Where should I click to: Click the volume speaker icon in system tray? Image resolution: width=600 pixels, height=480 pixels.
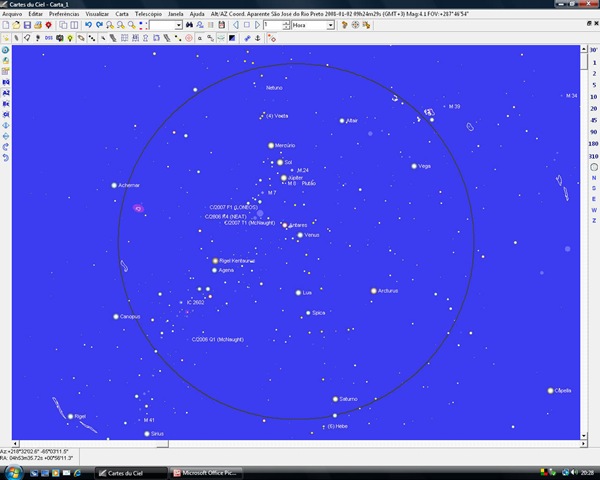pyautogui.click(x=574, y=472)
